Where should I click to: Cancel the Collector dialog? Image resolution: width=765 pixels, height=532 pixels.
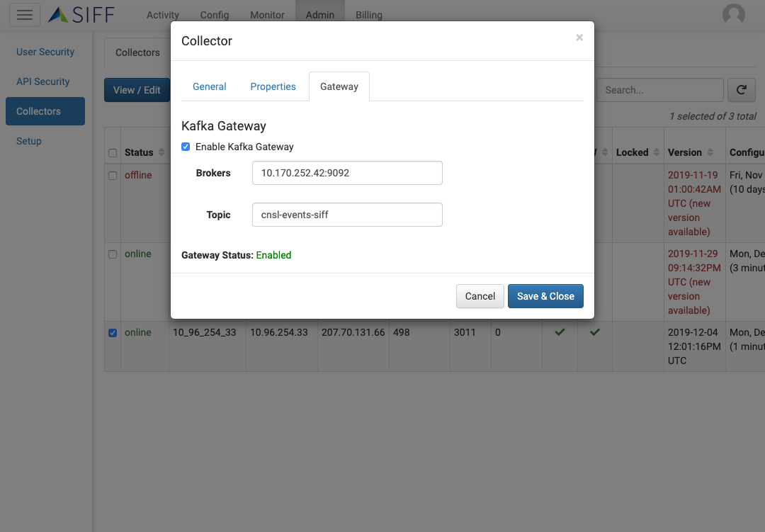click(480, 296)
